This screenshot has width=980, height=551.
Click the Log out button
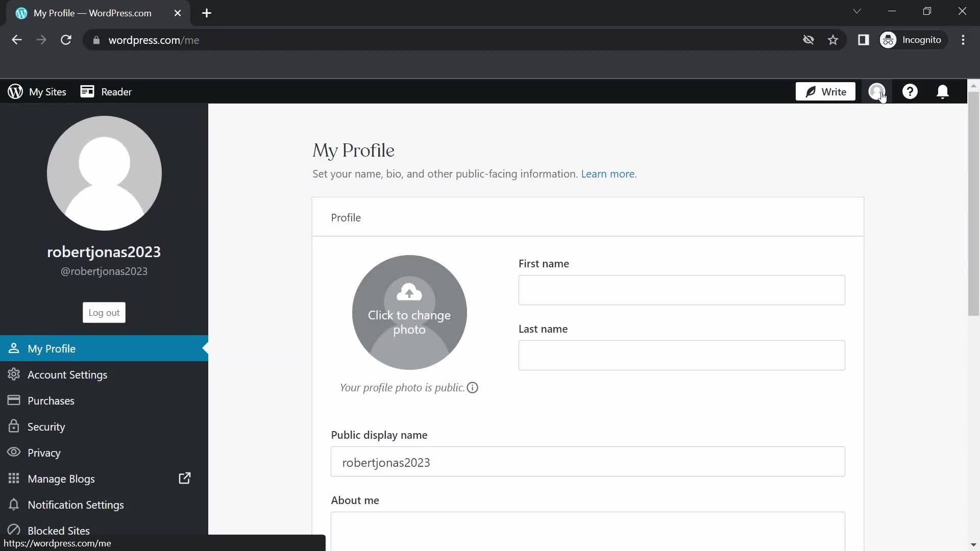(104, 312)
